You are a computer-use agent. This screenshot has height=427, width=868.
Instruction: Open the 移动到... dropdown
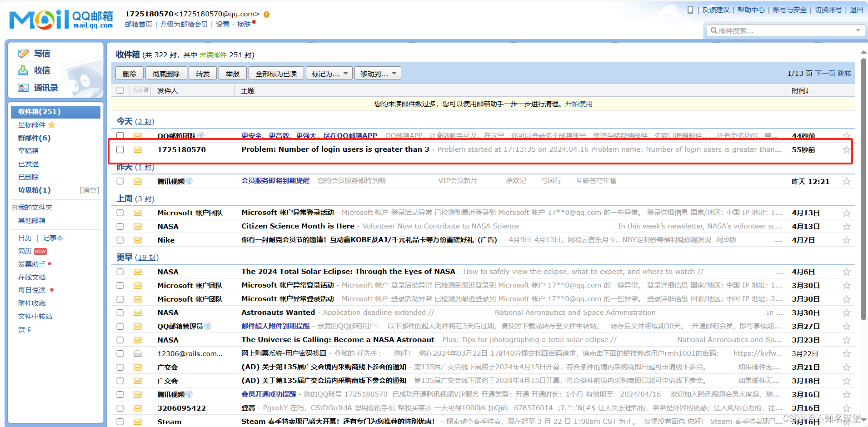(x=378, y=74)
